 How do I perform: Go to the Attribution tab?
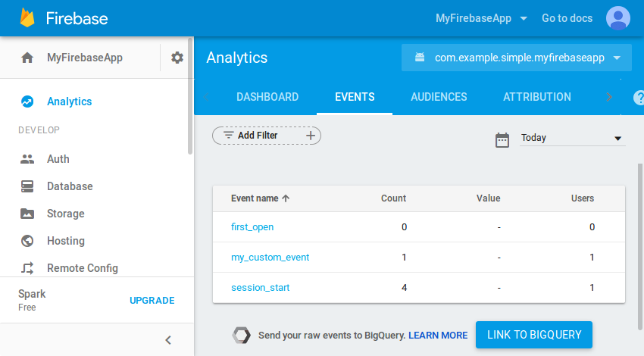click(x=537, y=97)
